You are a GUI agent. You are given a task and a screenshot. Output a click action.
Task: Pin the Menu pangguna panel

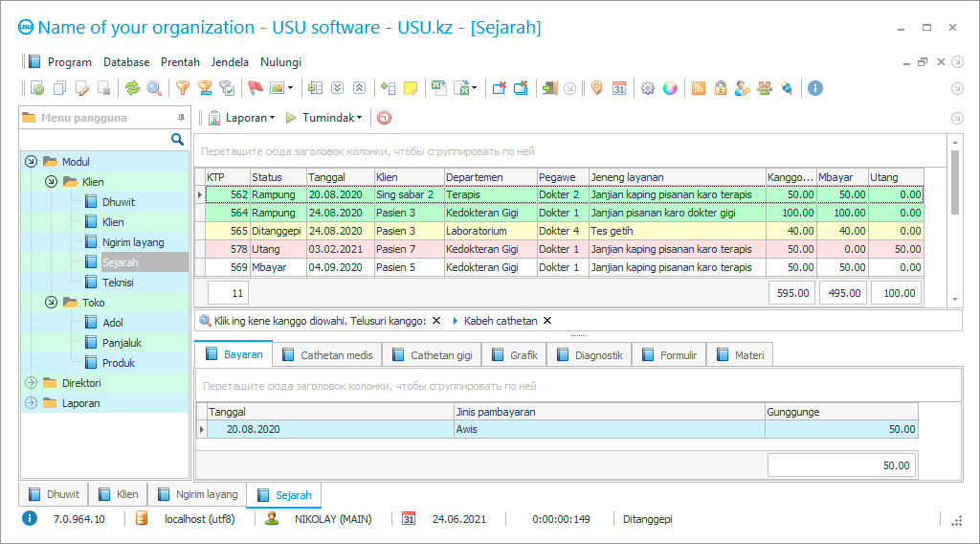point(181,118)
